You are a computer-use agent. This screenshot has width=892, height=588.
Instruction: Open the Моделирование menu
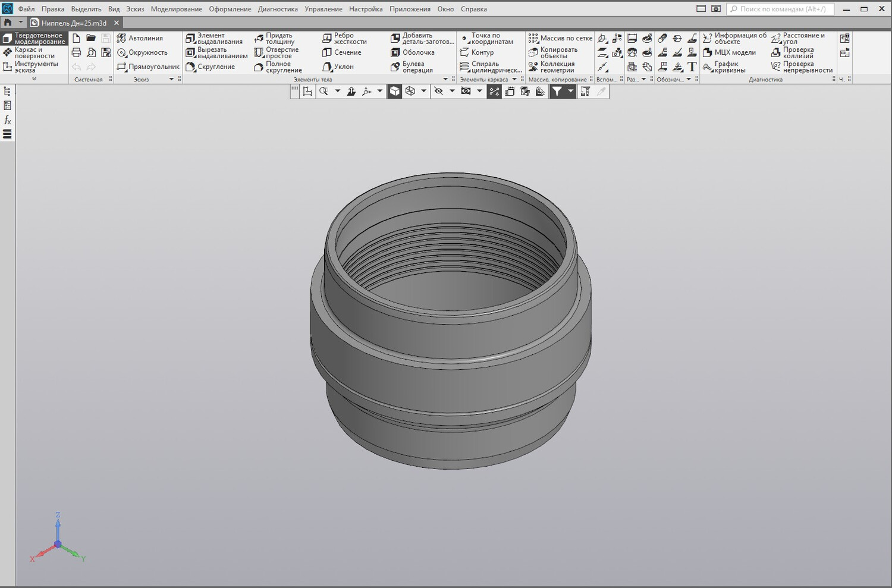click(x=176, y=9)
